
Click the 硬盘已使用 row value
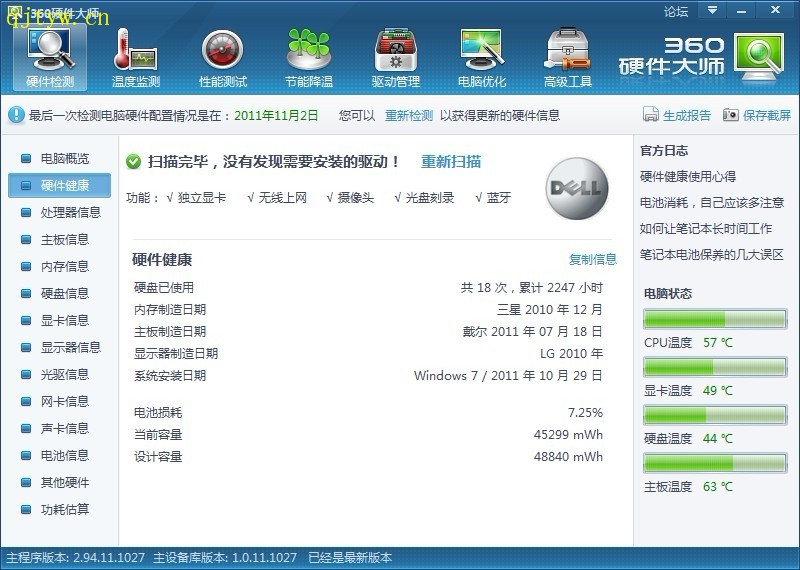(531, 288)
